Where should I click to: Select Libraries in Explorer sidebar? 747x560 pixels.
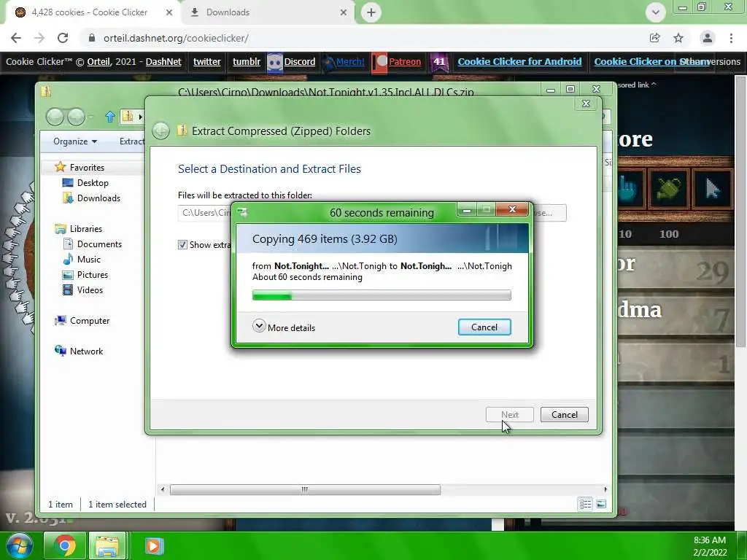[x=86, y=228]
